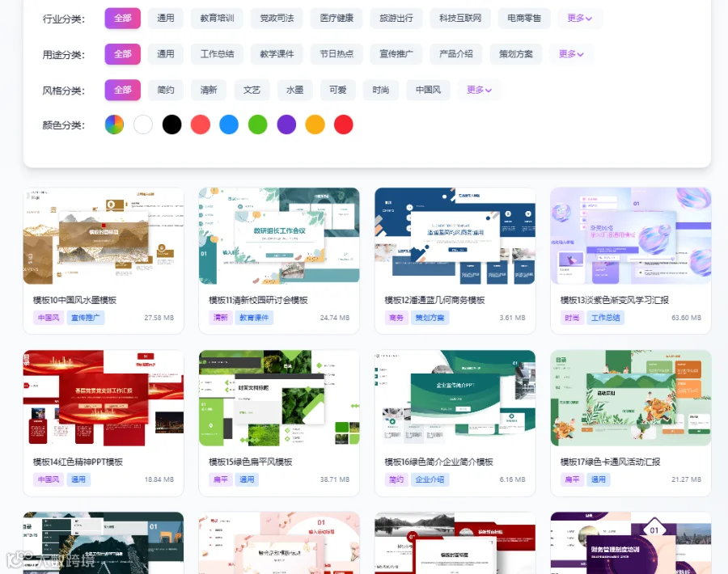Select 全部 in 用途分类 row

coord(123,54)
